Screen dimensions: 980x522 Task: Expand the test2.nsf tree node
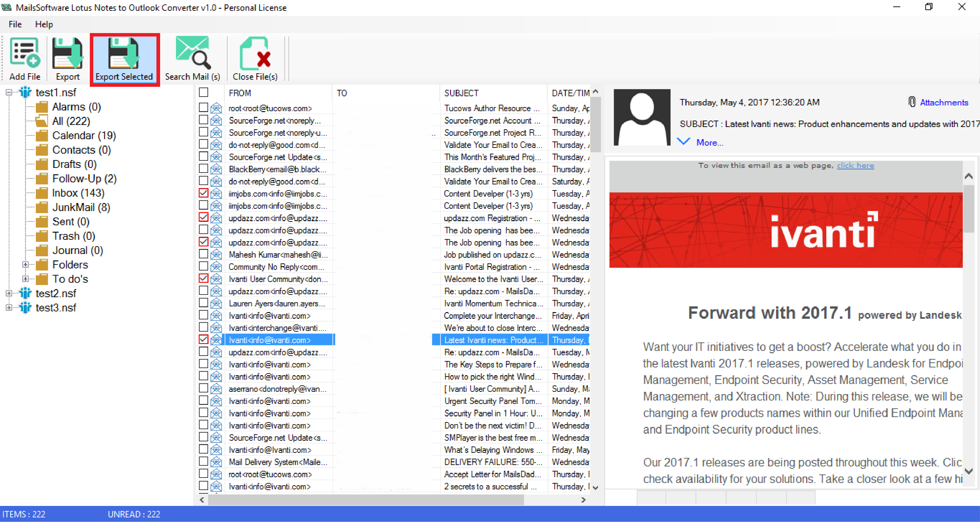pyautogui.click(x=9, y=293)
